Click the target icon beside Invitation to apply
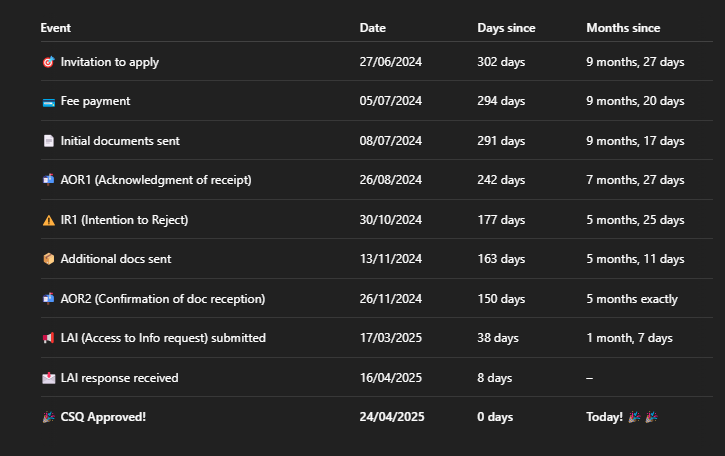725x456 pixels. (49, 62)
